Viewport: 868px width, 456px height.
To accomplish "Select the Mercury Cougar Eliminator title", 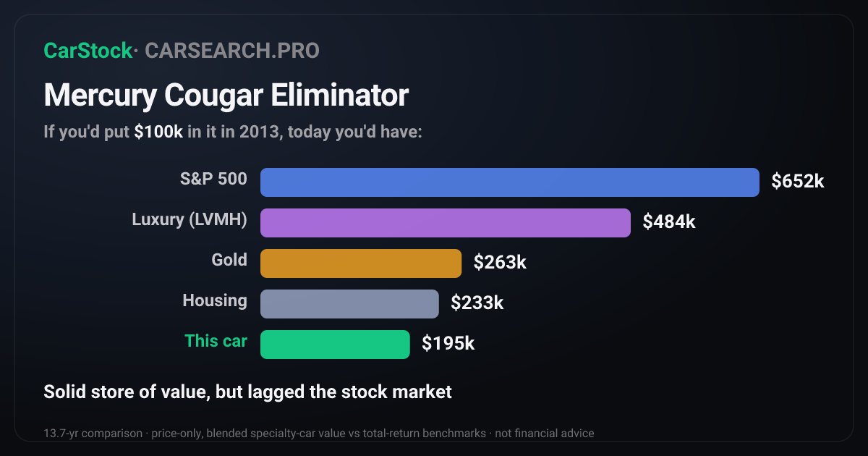I will click(x=226, y=96).
